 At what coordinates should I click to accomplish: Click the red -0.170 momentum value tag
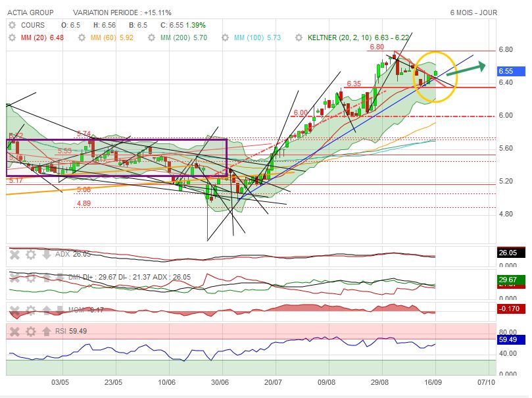point(511,309)
